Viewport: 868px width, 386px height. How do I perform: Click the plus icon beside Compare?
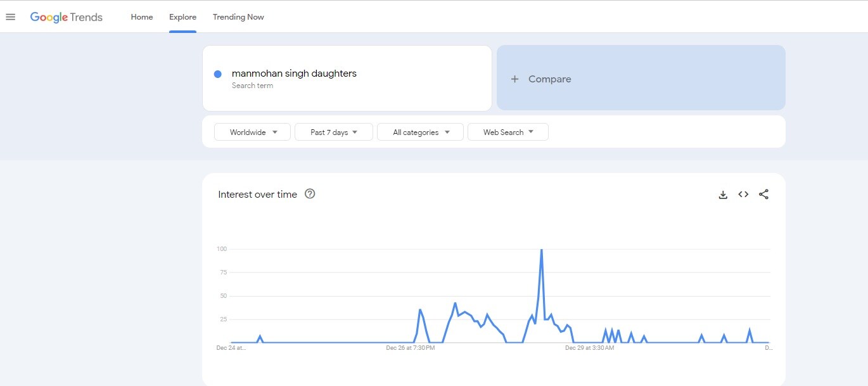[x=515, y=79]
